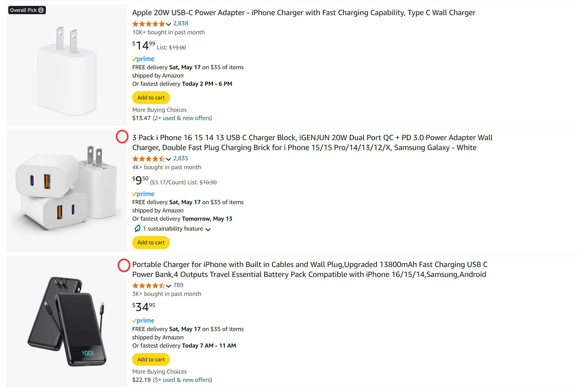Select the red circle beside iGENJUN charger
The image size is (577, 392).
[x=122, y=137]
